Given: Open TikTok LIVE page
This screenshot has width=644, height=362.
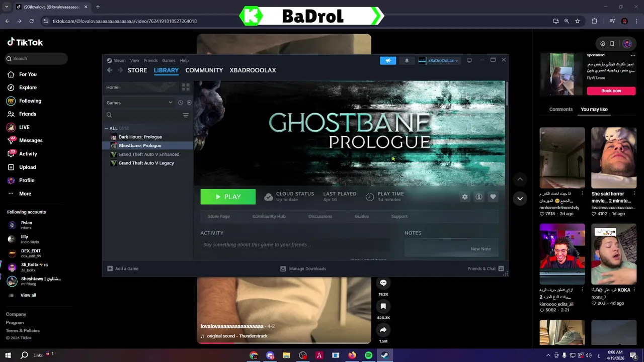Looking at the screenshot, I should coord(24,127).
